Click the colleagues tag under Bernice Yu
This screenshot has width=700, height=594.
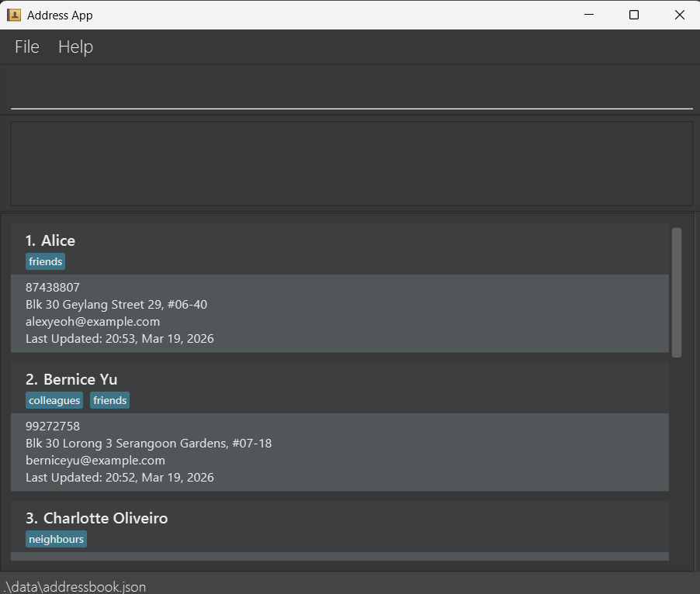point(54,401)
